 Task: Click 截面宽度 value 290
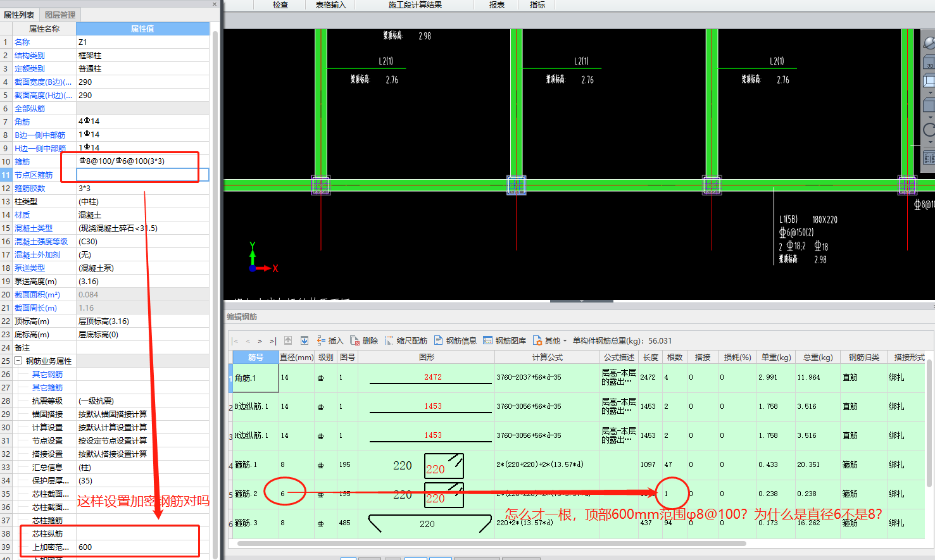point(142,82)
